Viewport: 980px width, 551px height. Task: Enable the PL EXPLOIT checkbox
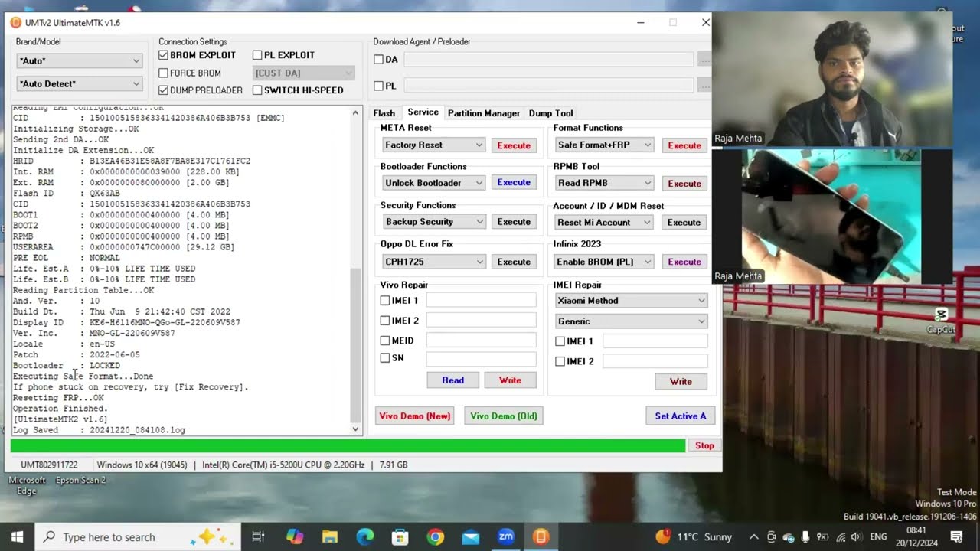[257, 55]
